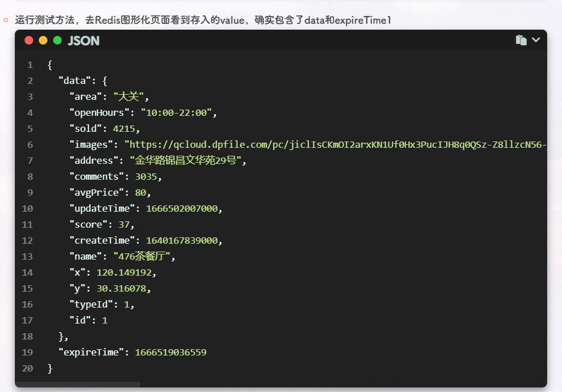Click the "expireTime" key on line 19
The width and height of the screenshot is (562, 392).
(91, 352)
